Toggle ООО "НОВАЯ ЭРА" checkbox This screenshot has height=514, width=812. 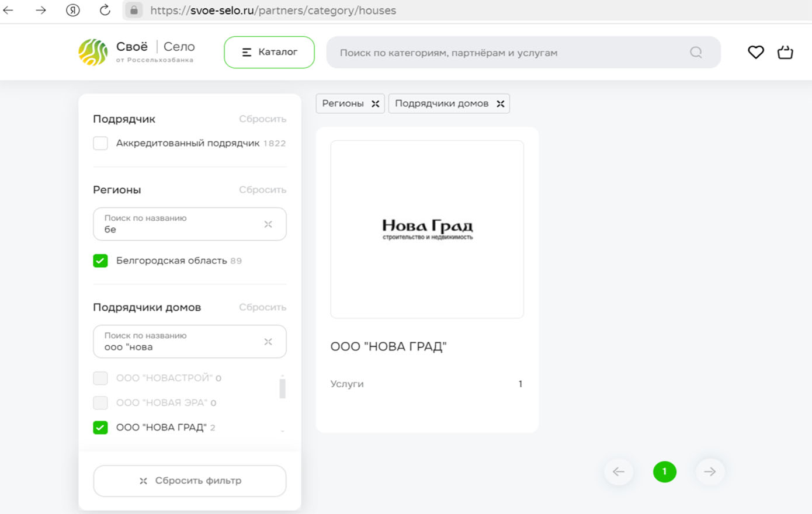pos(100,402)
